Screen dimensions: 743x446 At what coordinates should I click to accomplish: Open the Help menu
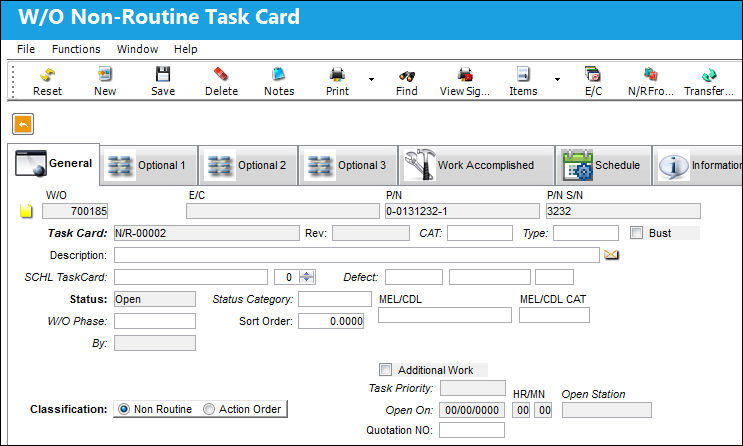coord(185,49)
